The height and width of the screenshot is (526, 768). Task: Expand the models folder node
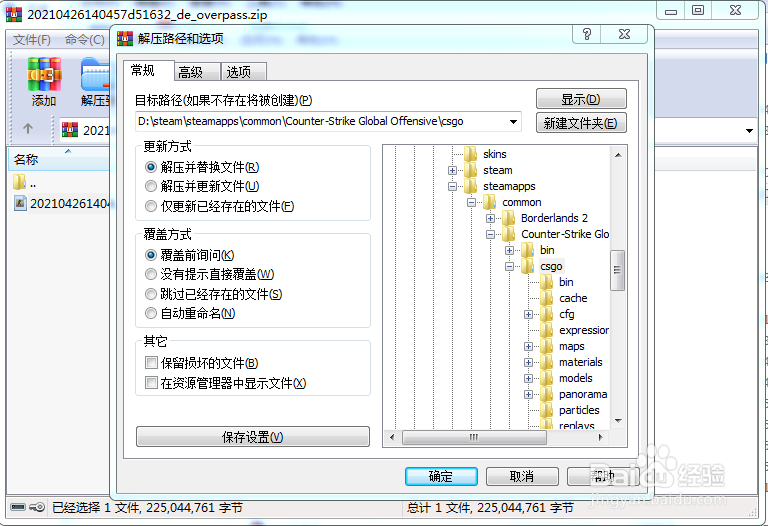click(x=528, y=379)
